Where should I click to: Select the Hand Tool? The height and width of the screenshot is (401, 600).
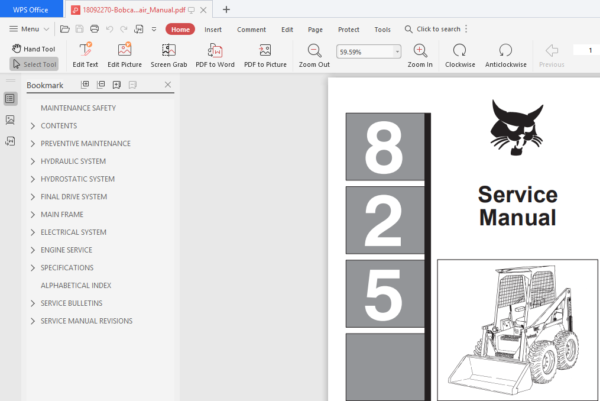34,49
